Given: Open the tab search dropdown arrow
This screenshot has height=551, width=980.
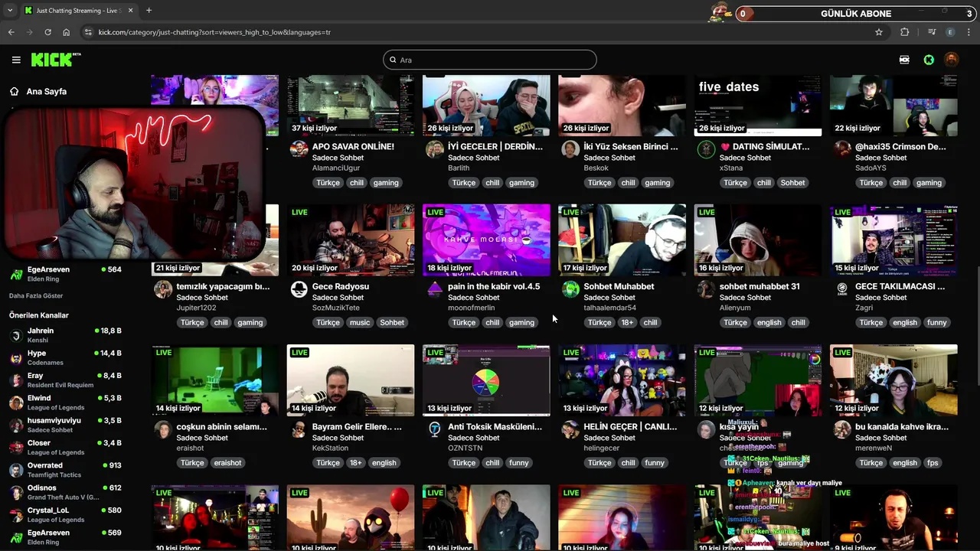Looking at the screenshot, I should point(10,11).
